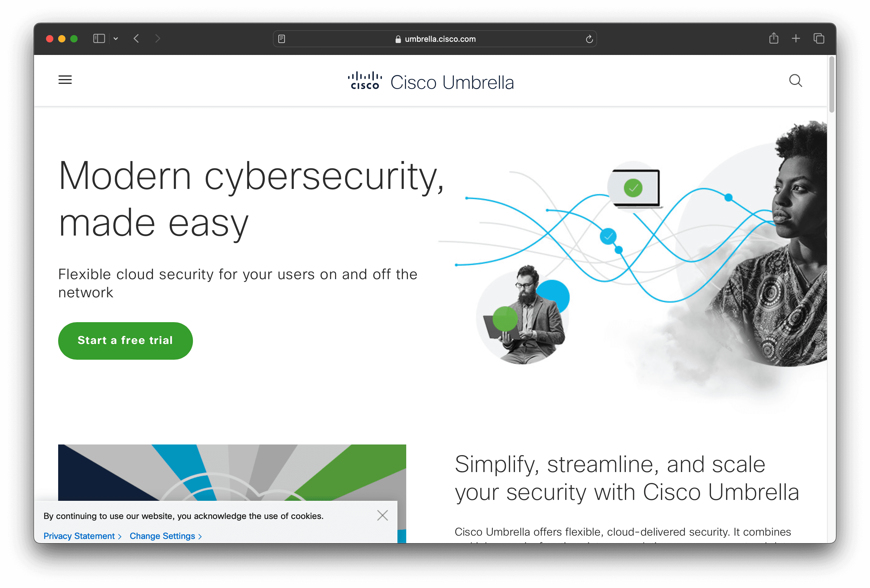Image resolution: width=870 pixels, height=588 pixels.
Task: Expand the sidebar dropdown chevron
Action: click(116, 38)
